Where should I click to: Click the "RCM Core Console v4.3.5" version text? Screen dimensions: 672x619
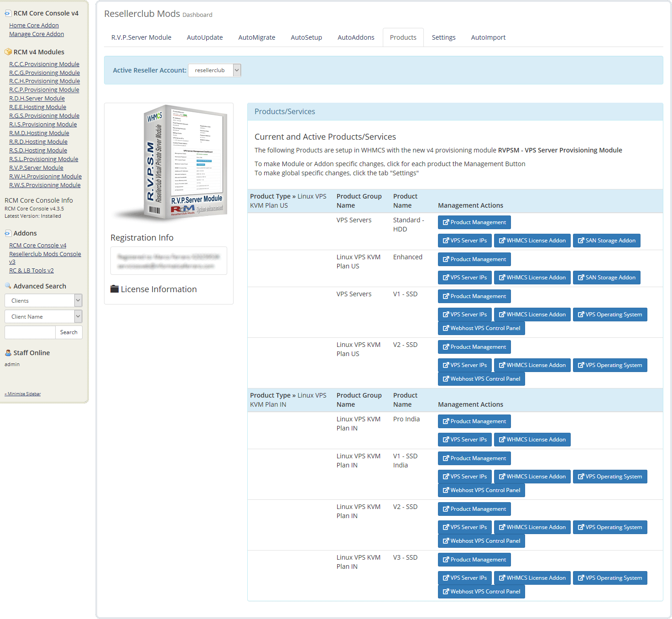34,209
